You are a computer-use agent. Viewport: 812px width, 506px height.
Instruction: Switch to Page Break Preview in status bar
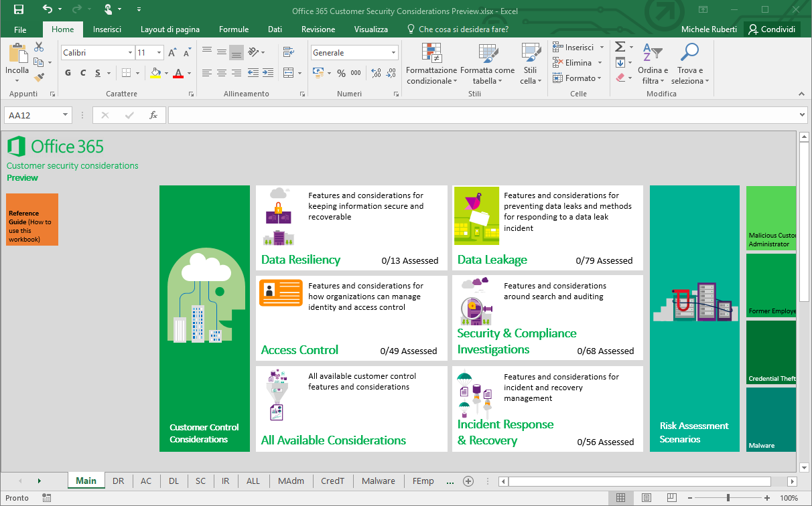(x=671, y=498)
